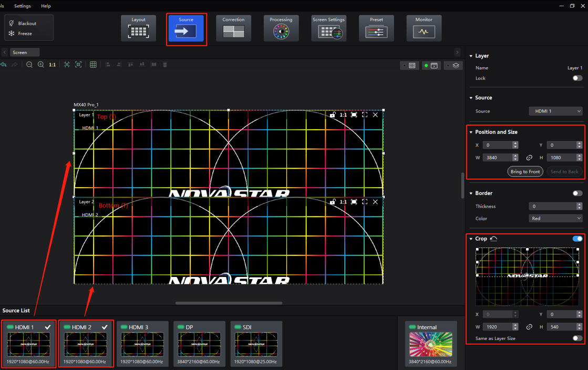Open the Settings menu
The height and width of the screenshot is (370, 588).
tap(23, 6)
